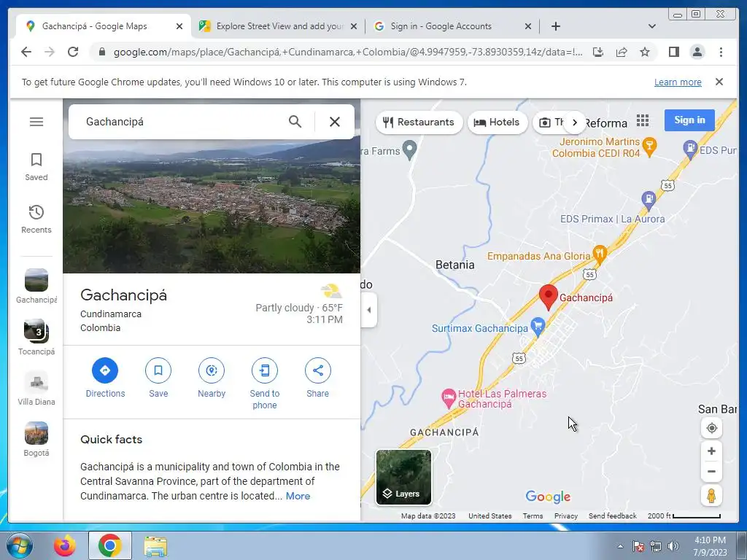Image resolution: width=747 pixels, height=560 pixels.
Task: Reload the current page
Action: tap(73, 52)
